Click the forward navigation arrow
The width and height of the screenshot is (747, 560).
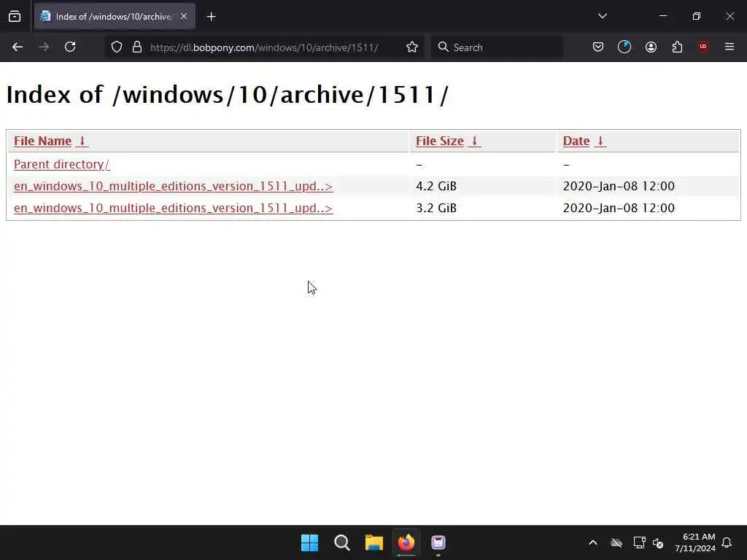coord(44,47)
